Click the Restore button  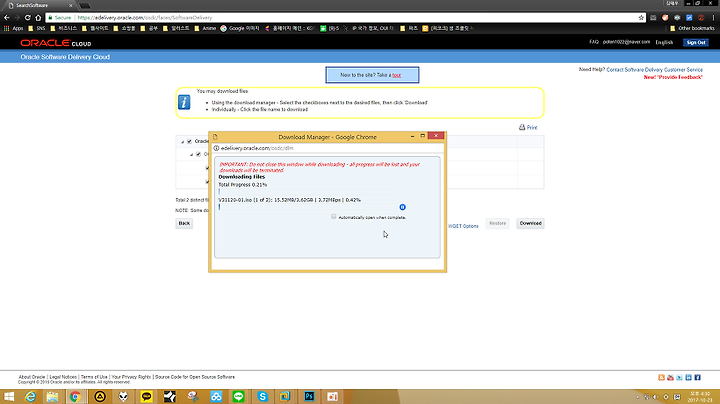pyautogui.click(x=497, y=223)
